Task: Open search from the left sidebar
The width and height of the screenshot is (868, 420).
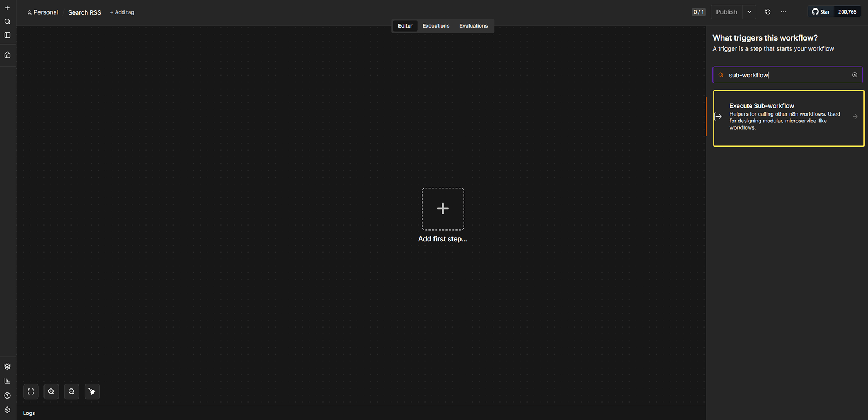Action: tap(7, 21)
